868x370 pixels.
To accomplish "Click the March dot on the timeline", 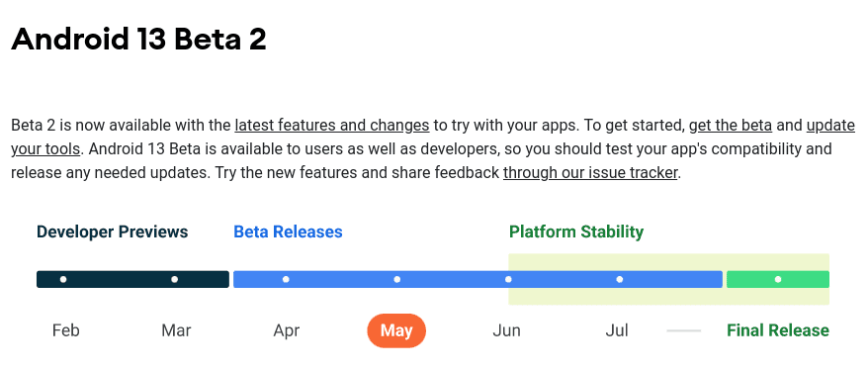I will [x=174, y=279].
